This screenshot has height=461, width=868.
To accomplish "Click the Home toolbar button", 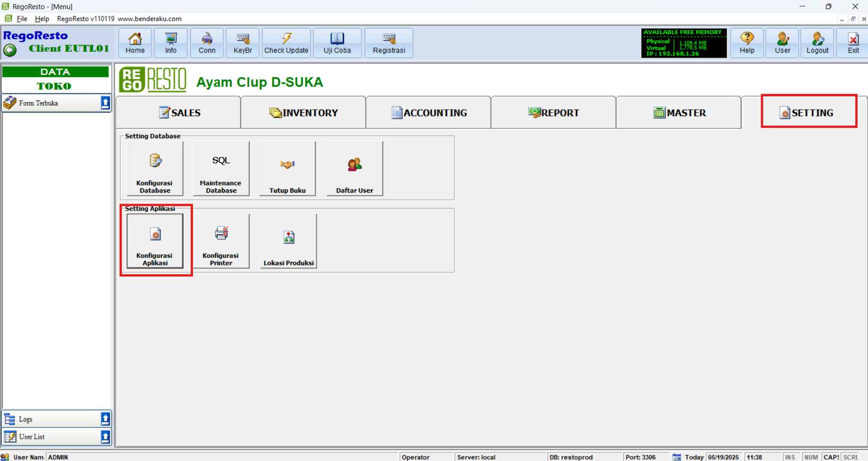I will tap(135, 43).
